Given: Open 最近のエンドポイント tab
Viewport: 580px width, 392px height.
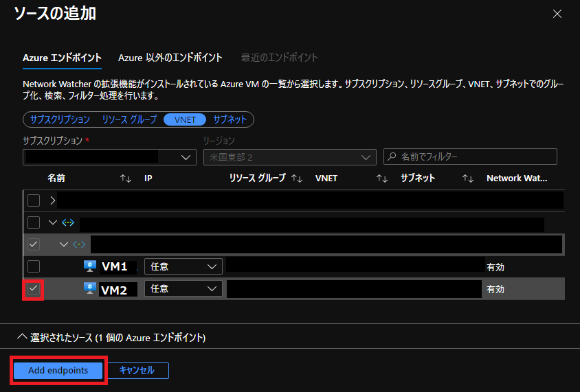Looking at the screenshot, I should coord(279,58).
